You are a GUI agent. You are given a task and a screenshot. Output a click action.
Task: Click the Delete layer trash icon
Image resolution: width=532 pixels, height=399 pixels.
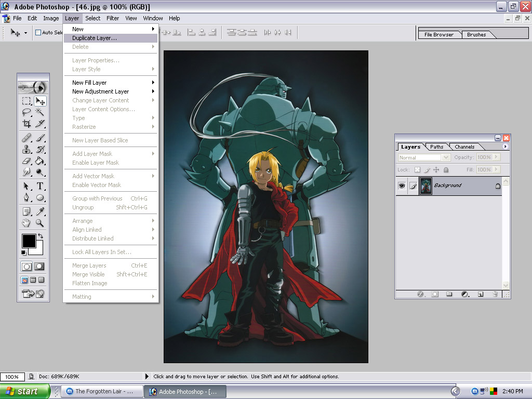pos(495,294)
